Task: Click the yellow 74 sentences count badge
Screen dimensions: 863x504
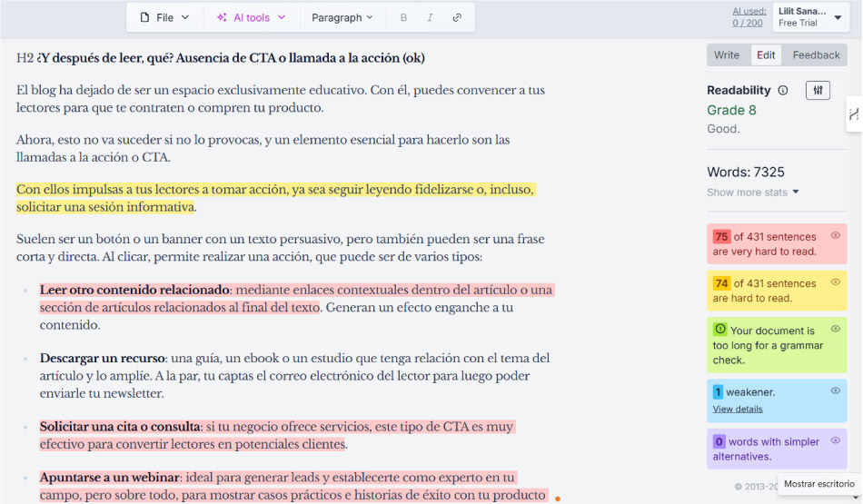Action: pyautogui.click(x=721, y=283)
